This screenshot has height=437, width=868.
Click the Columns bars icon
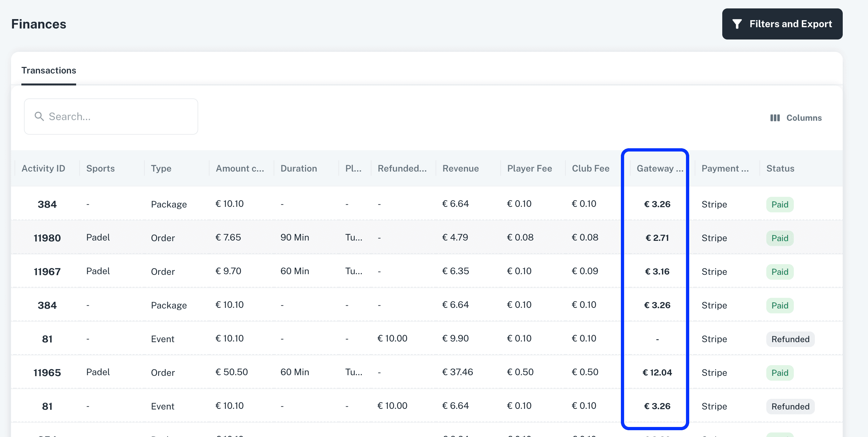point(775,118)
